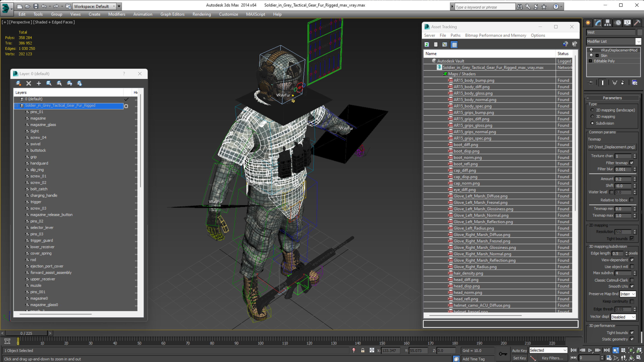Toggle Filter texmap checkbox
The height and width of the screenshot is (362, 644).
pos(632,163)
